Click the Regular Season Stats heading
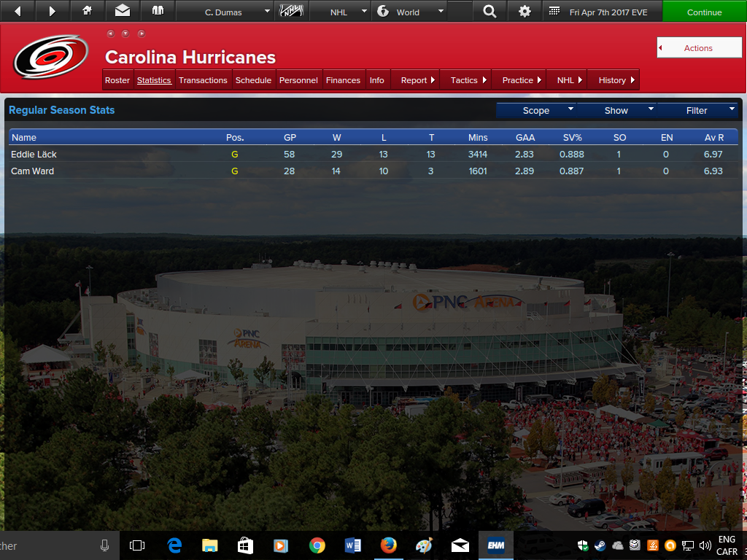747x560 pixels. point(61,110)
